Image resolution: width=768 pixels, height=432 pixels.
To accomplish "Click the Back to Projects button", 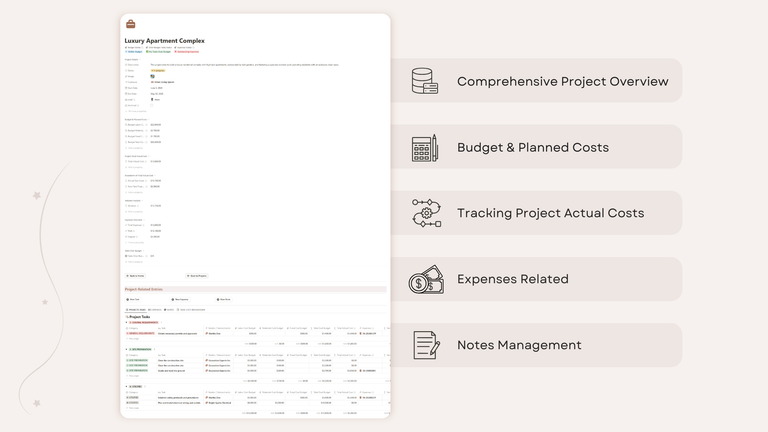I will [x=197, y=275].
